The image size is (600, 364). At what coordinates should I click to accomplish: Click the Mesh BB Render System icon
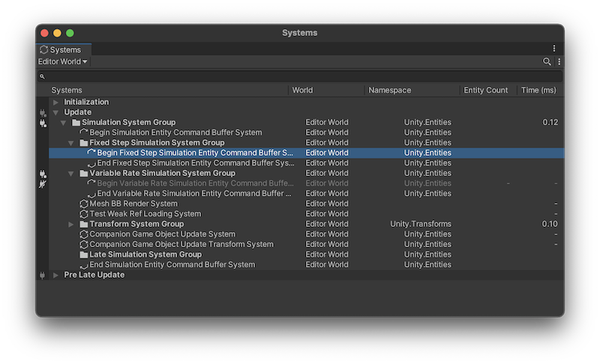point(83,204)
